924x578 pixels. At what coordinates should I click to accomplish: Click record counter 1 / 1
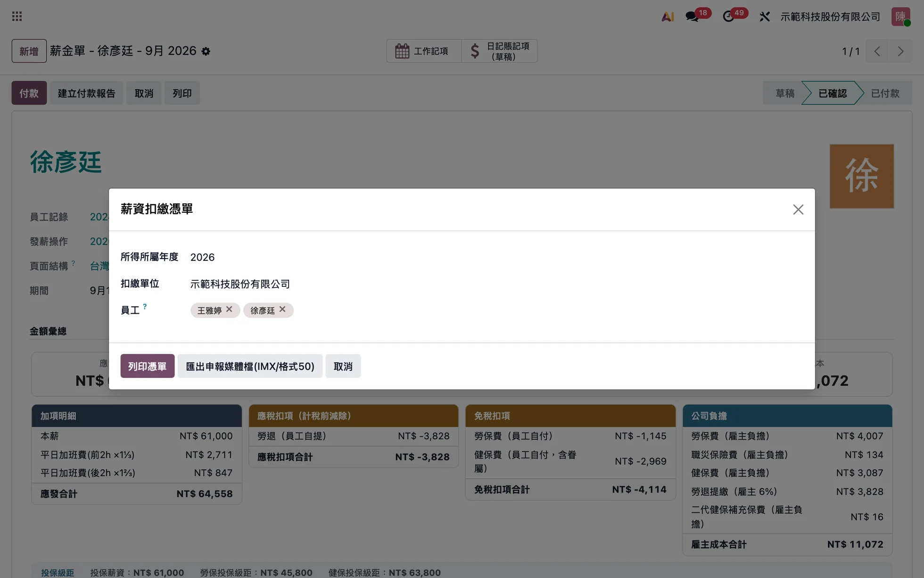pyautogui.click(x=850, y=51)
